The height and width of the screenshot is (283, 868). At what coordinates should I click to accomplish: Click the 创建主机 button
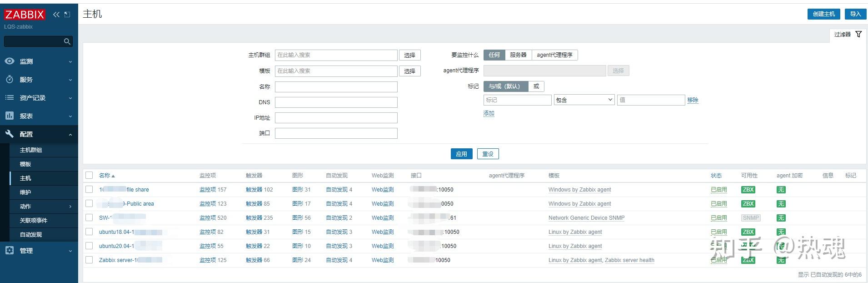824,14
